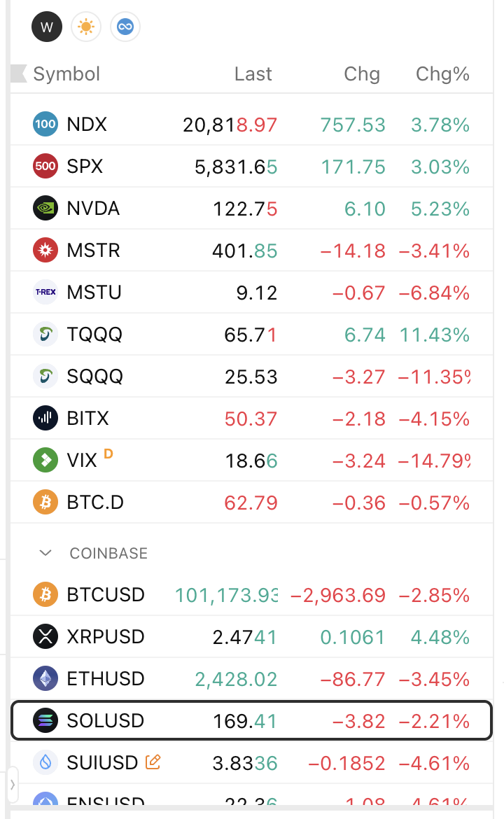The height and width of the screenshot is (819, 504).
Task: Click the NVDA Nvidia logo icon
Action: click(45, 209)
